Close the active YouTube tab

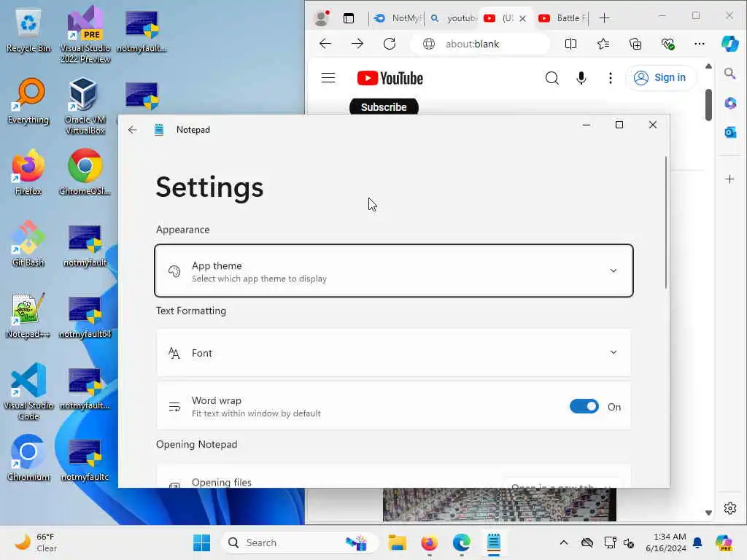[x=522, y=18]
